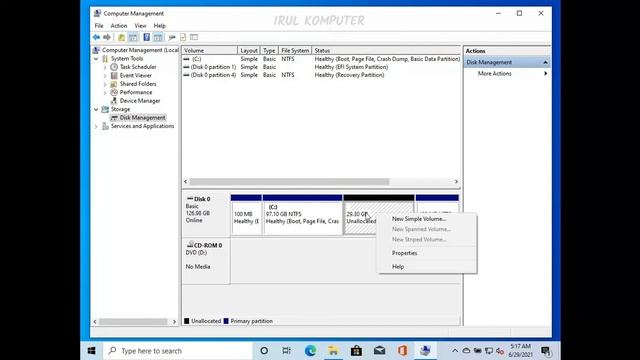
Task: Expand Services and Applications node
Action: (x=96, y=127)
